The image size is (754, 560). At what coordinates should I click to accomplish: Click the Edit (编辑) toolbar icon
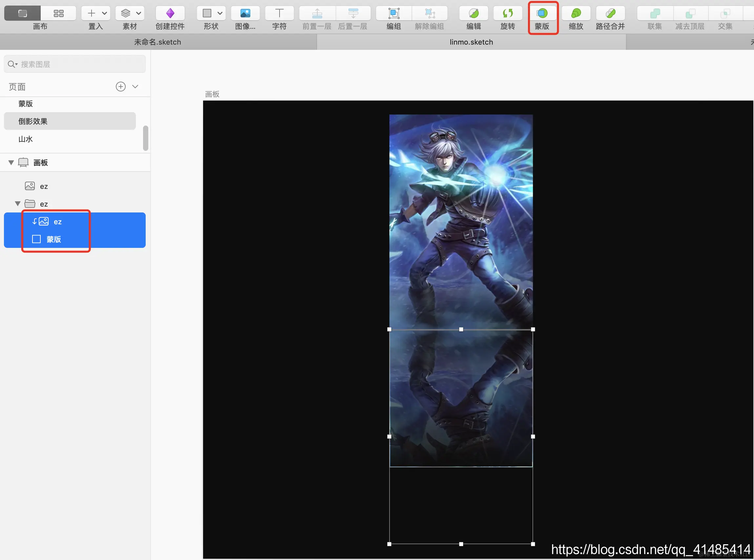(x=473, y=14)
